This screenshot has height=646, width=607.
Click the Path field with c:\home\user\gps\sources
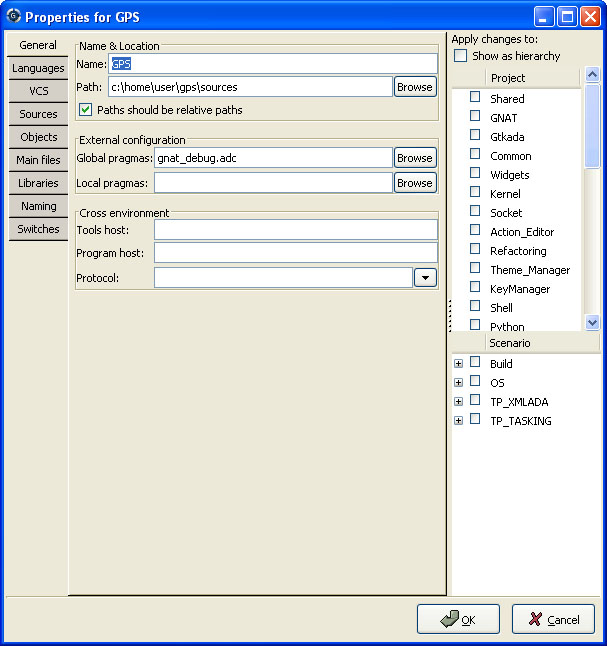point(250,87)
